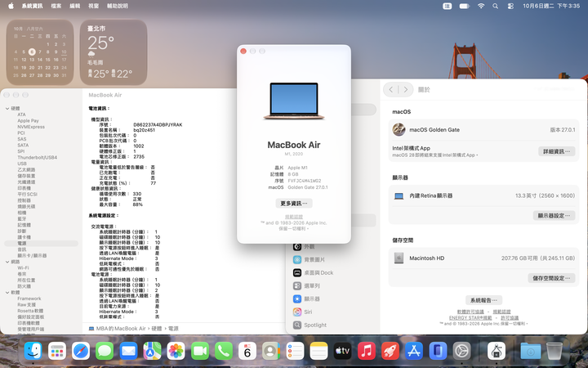
Task: Open Control Center in the menu bar
Action: coord(510,6)
